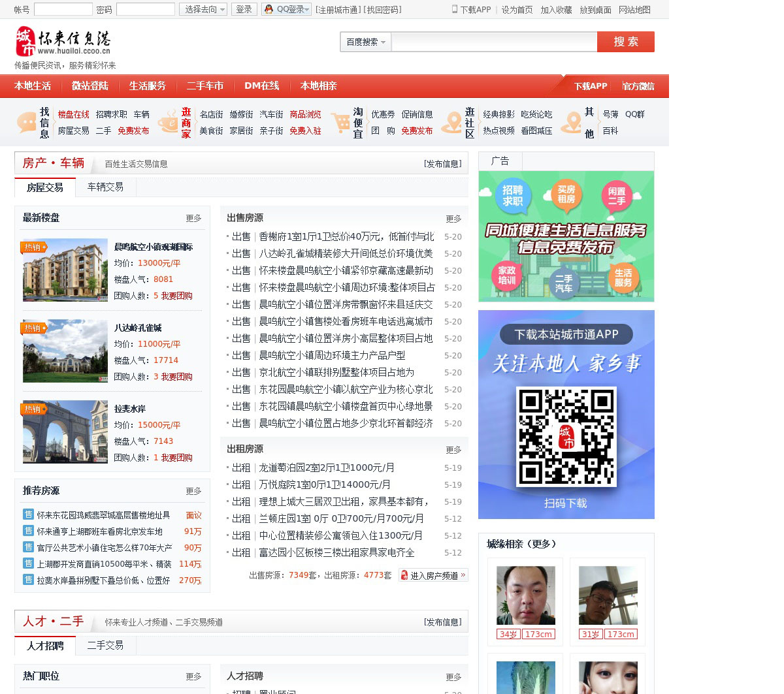Open the 31岁 173cm profile photo
Screen dimensions: 784x694
(x=608, y=595)
